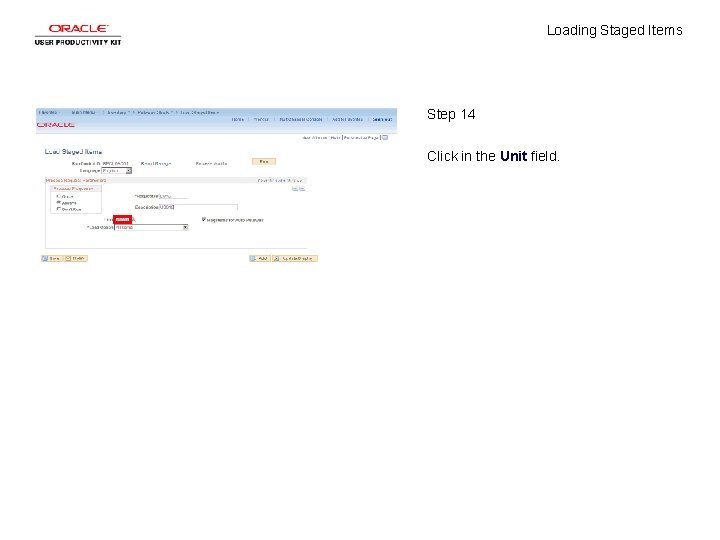Open the Favorites menu
The width and height of the screenshot is (720, 540).
(x=49, y=112)
